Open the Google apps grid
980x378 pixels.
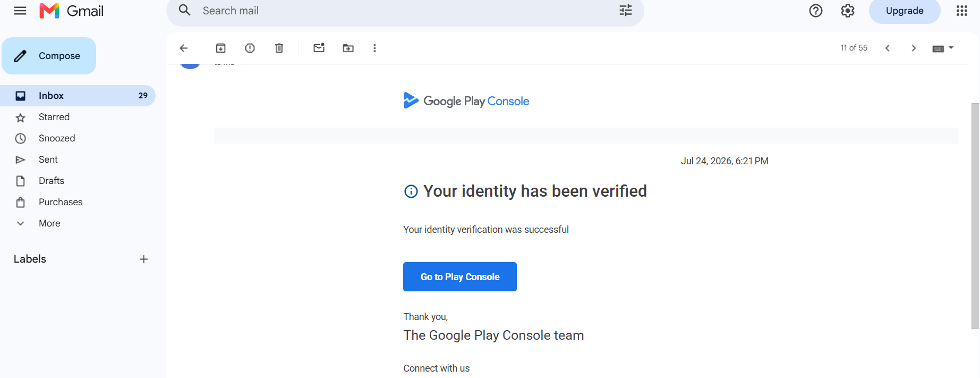pos(962,11)
